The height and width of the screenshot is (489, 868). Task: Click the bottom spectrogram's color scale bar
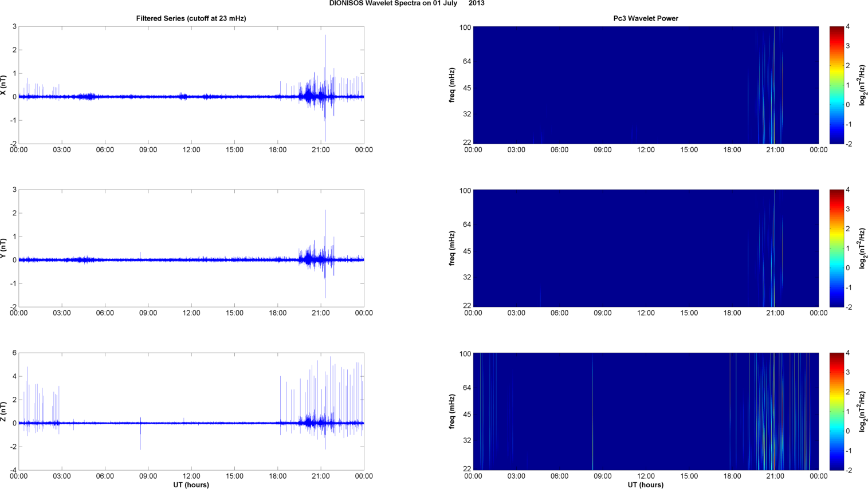tap(836, 412)
